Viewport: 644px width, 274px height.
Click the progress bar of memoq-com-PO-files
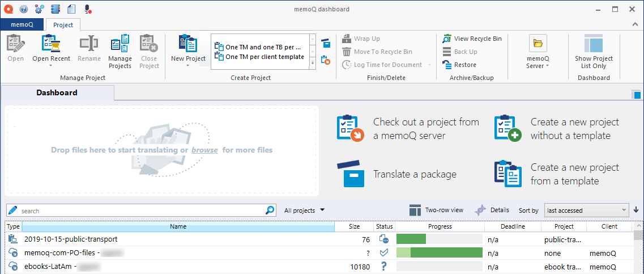point(439,253)
